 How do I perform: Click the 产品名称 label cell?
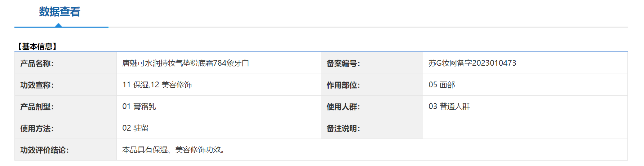[x=66, y=63]
